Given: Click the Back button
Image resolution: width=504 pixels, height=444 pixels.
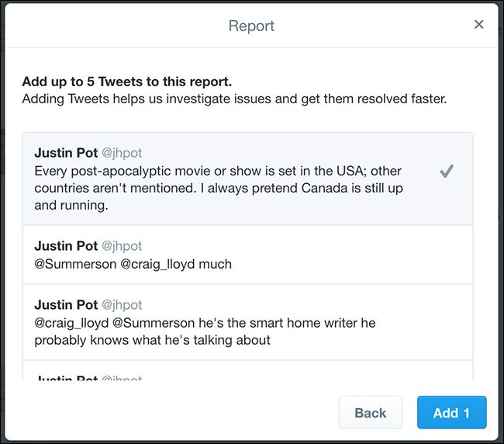Looking at the screenshot, I should click(x=370, y=412).
